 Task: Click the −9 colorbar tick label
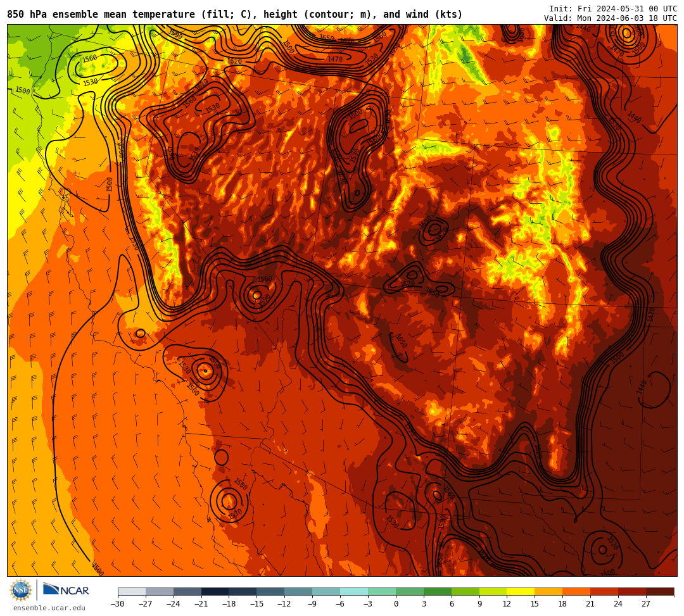coord(312,604)
